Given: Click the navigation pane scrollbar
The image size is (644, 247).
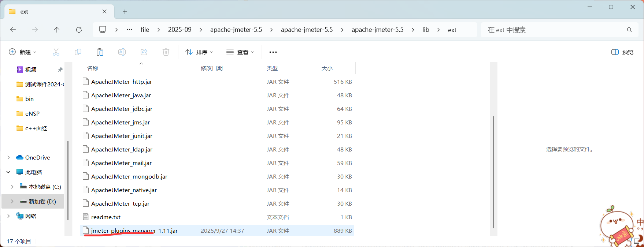Looking at the screenshot, I should click(x=68, y=180).
